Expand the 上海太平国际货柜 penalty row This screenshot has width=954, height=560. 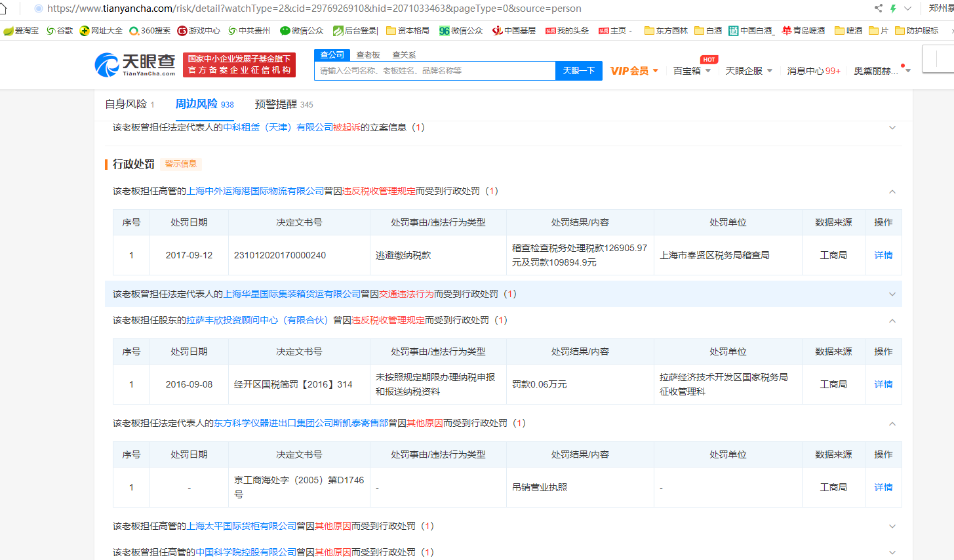point(892,527)
